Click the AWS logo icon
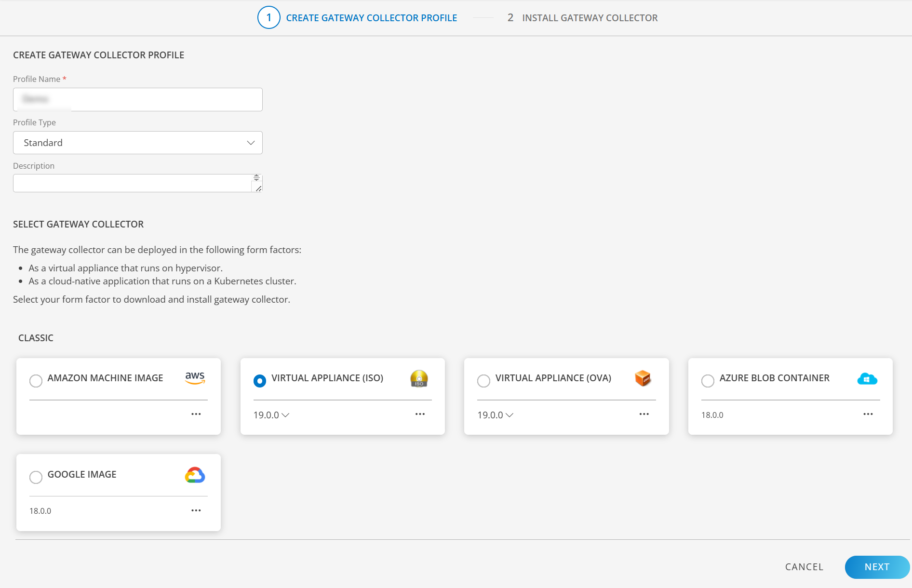This screenshot has height=588, width=912. click(x=195, y=378)
